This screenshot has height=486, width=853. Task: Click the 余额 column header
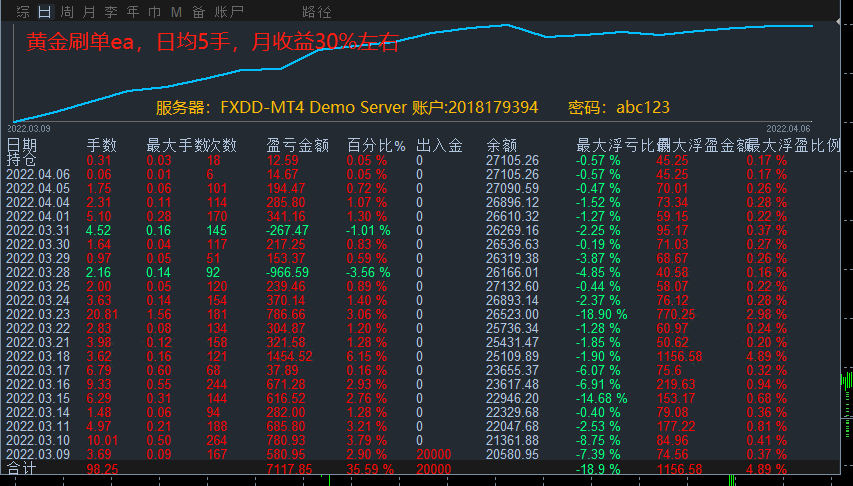pyautogui.click(x=501, y=146)
